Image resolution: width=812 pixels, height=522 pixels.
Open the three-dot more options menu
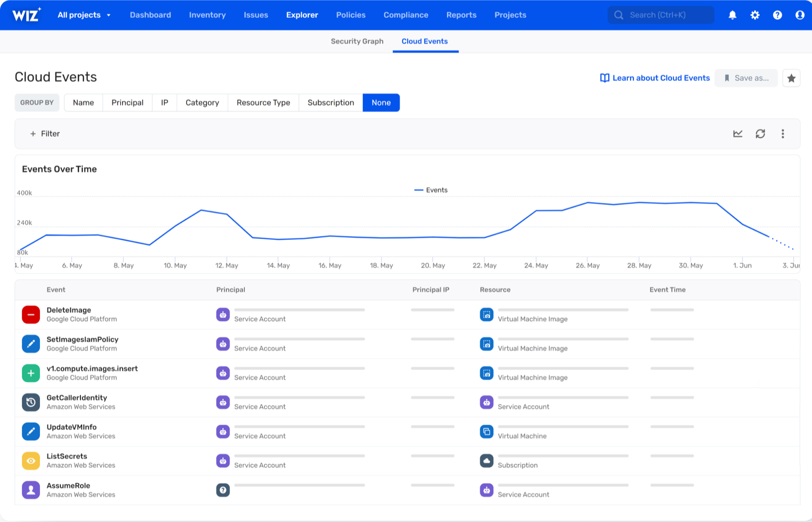pos(782,134)
